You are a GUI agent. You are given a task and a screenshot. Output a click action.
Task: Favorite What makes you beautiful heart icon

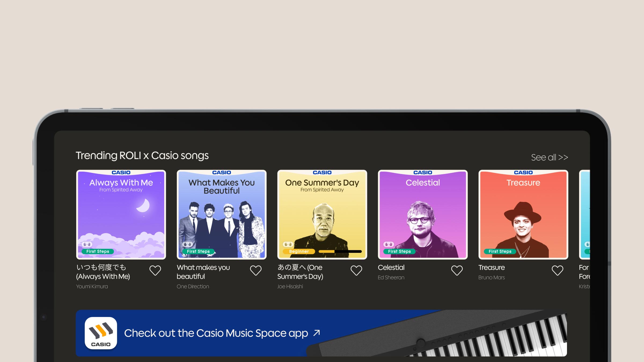click(256, 270)
